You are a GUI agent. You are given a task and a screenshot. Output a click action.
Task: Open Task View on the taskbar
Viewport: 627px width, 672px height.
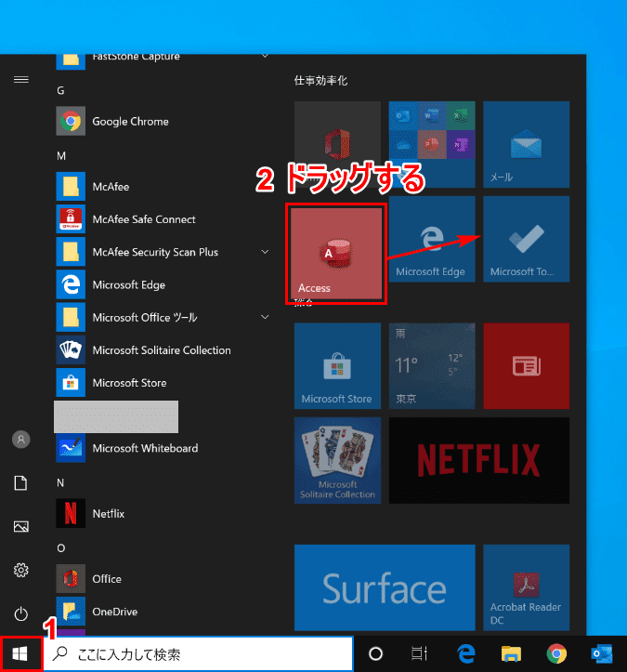[x=419, y=654]
